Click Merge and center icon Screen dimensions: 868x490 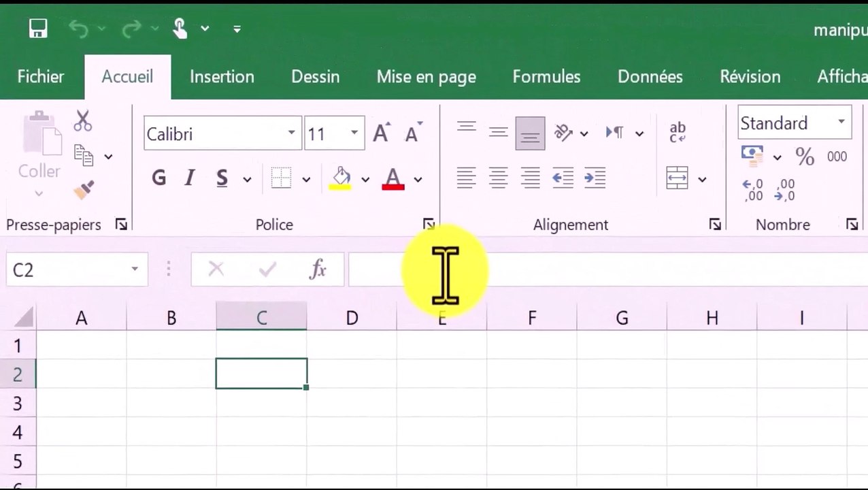point(678,179)
